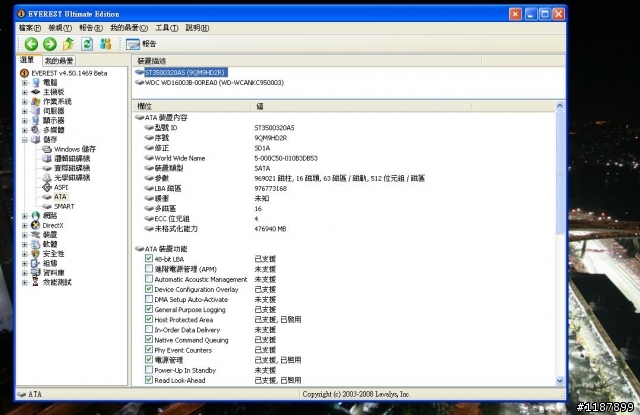Viewport: 640px width, 415px height.
Task: Click the 網路 globe icon in tree
Action: (36, 216)
